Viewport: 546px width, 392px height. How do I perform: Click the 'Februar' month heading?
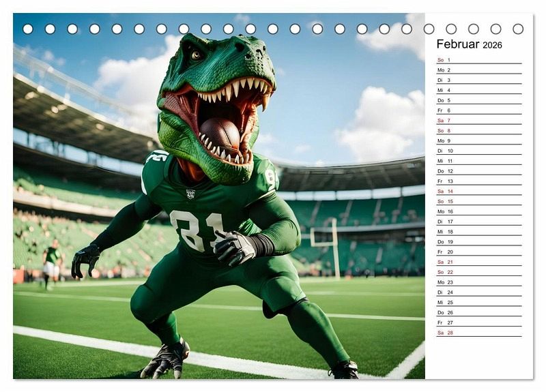coord(458,44)
